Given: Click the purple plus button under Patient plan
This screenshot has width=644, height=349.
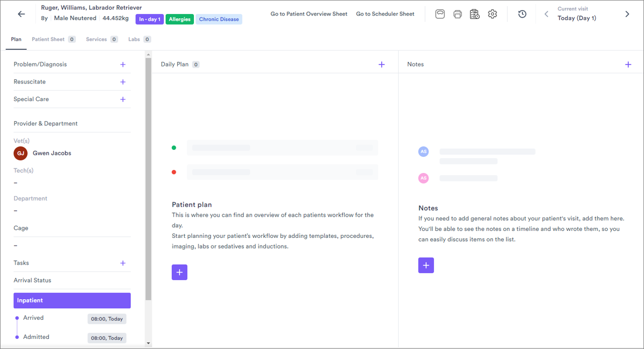Looking at the screenshot, I should (179, 272).
